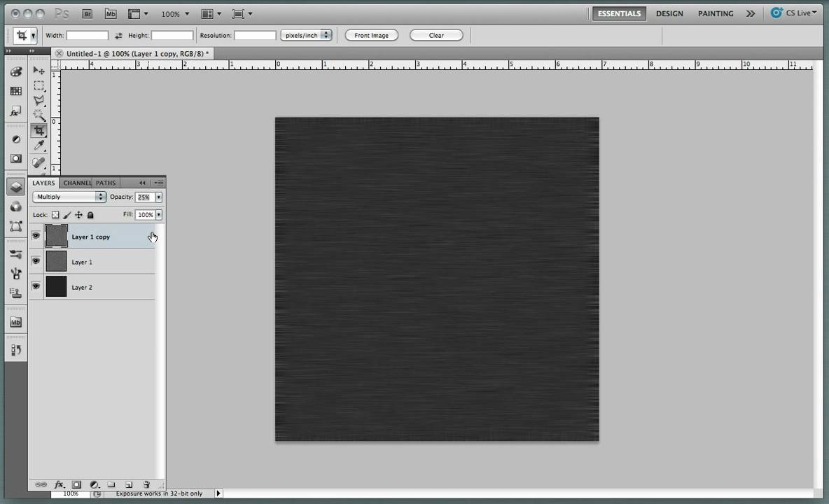
Task: Open the Crop tool preset picker
Action: [34, 36]
